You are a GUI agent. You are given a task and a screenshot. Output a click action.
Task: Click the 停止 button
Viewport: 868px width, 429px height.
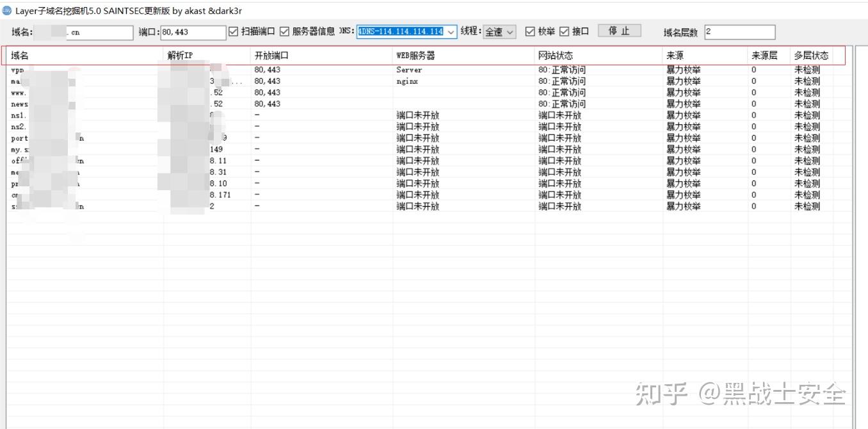point(619,31)
